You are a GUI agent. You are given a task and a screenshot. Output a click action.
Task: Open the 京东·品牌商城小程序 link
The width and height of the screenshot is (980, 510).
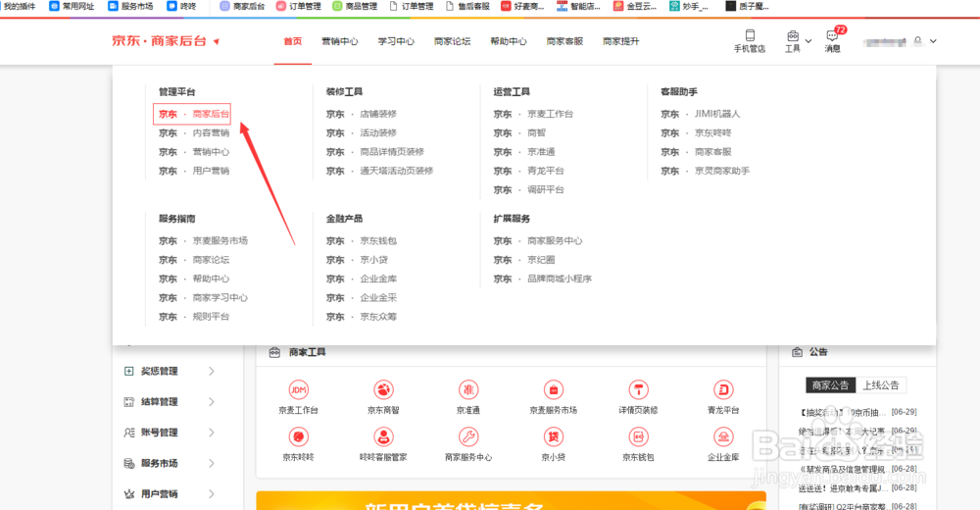pyautogui.click(x=543, y=279)
